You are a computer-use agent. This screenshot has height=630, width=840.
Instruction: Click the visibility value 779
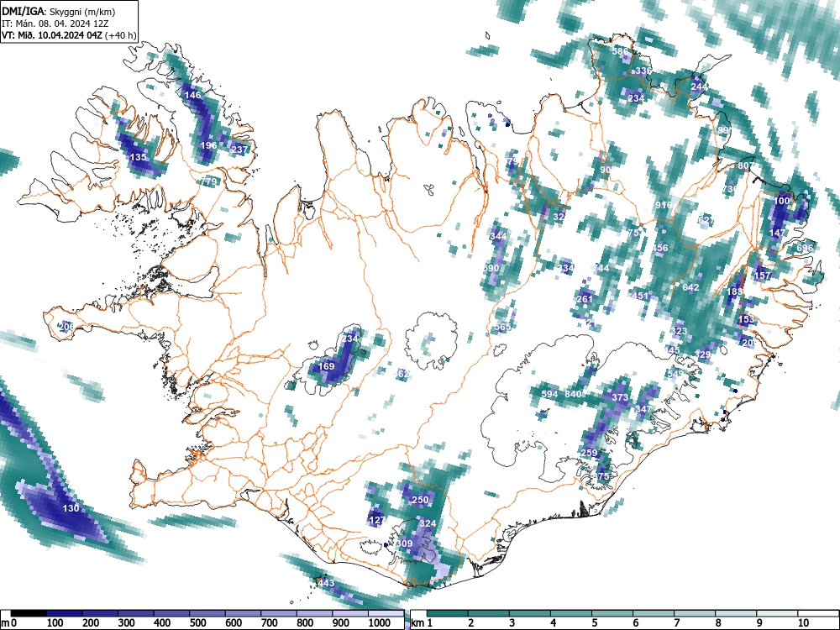tap(208, 181)
